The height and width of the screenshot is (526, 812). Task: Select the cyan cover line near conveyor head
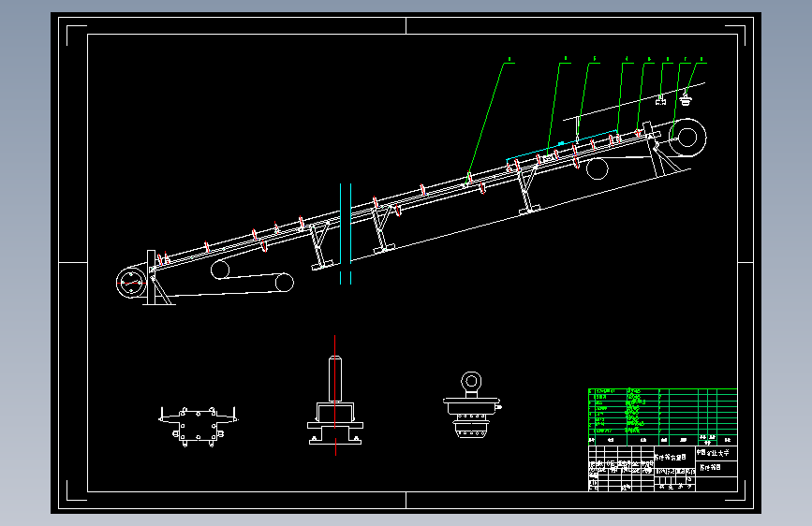point(562,144)
